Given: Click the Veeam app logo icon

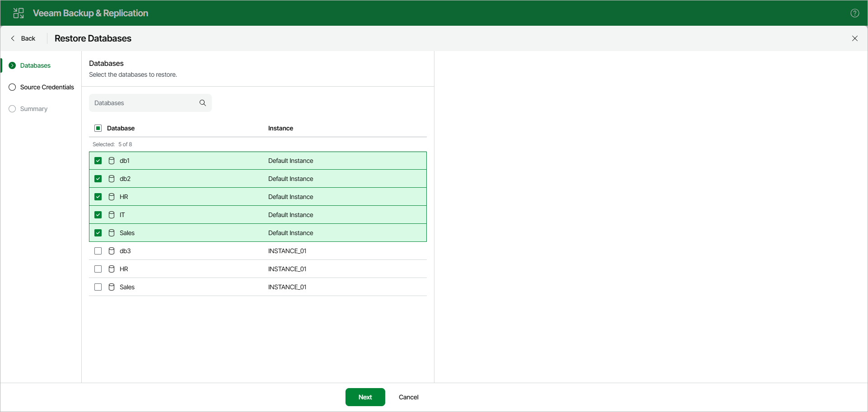Looking at the screenshot, I should click(x=19, y=13).
